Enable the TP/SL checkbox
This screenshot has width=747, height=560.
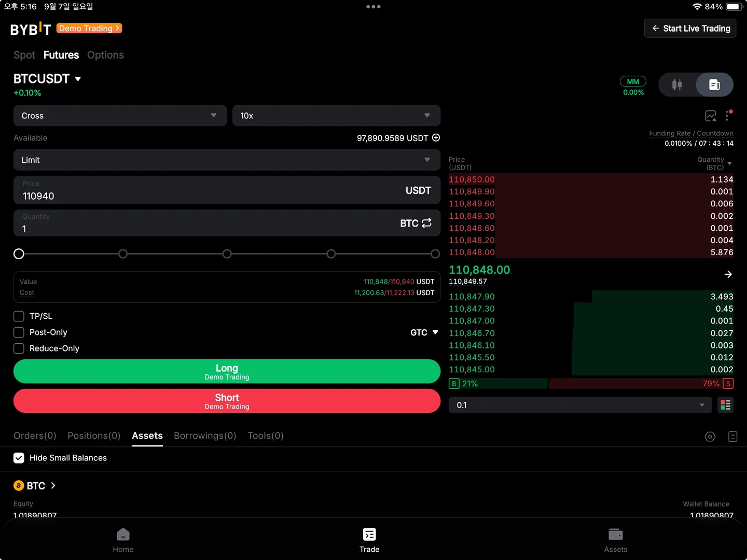point(19,316)
